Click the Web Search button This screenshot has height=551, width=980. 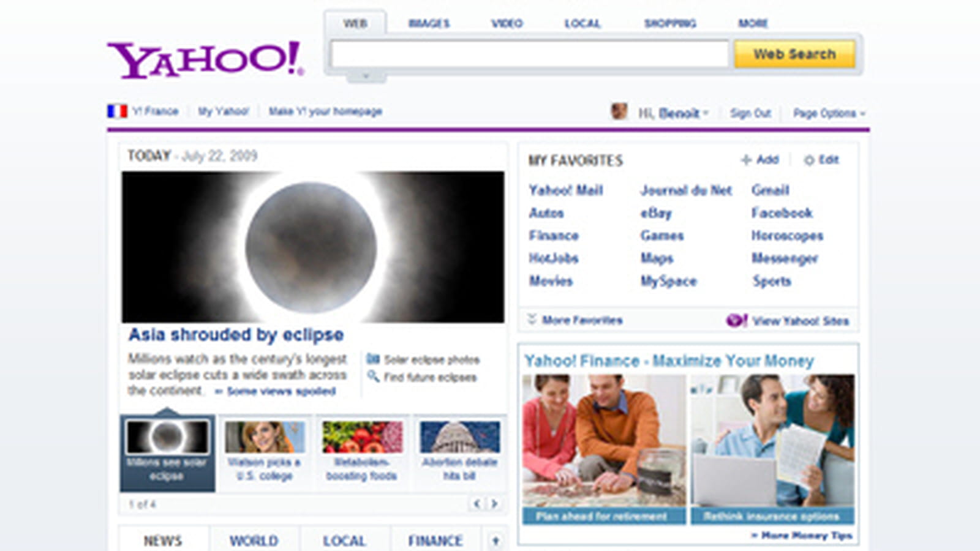[x=794, y=54]
